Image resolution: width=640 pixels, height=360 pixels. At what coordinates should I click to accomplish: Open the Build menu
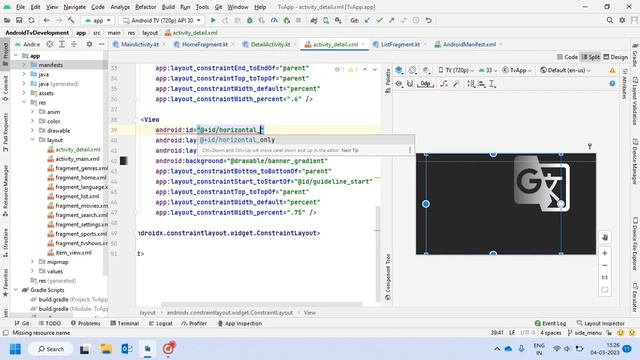tap(168, 7)
